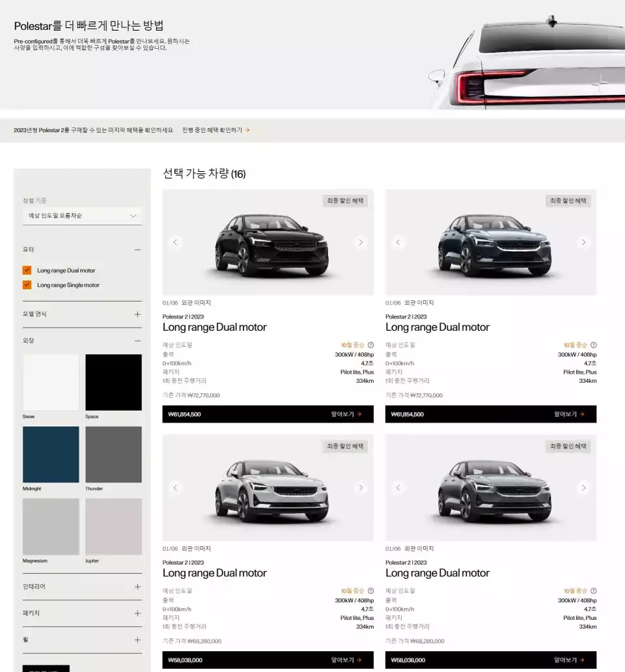The width and height of the screenshot is (625, 672).
Task: Show next image of the silver car
Action: coord(361,488)
